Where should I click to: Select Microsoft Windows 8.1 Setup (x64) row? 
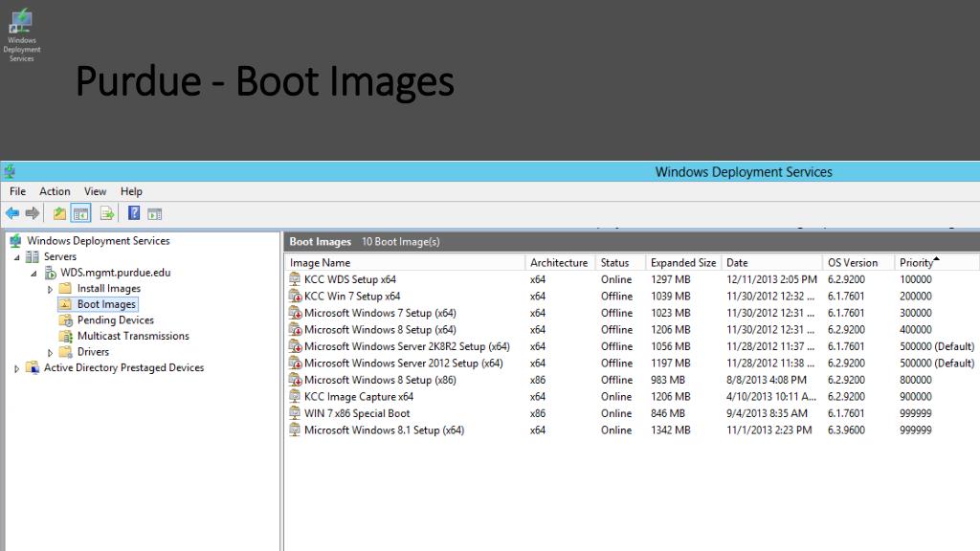click(x=633, y=430)
